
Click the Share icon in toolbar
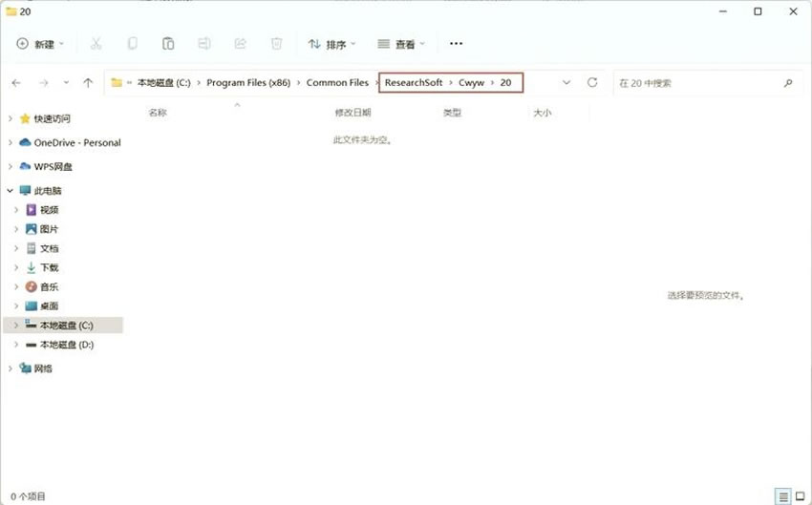pyautogui.click(x=241, y=44)
